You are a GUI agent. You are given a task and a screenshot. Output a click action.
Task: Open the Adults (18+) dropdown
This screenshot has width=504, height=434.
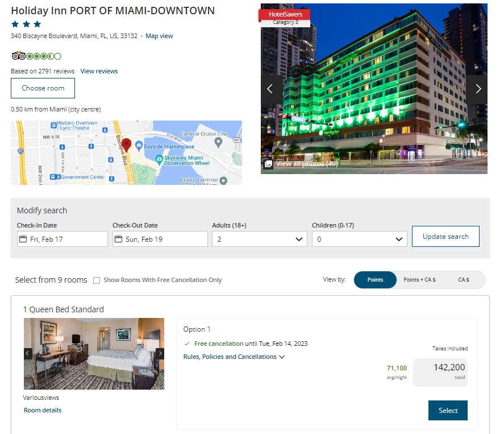point(259,238)
